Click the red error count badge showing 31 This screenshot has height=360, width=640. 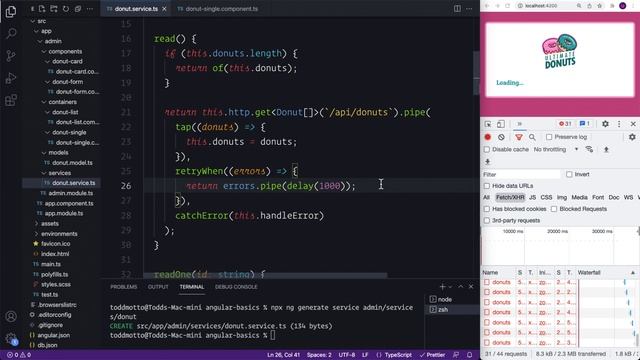pos(565,124)
